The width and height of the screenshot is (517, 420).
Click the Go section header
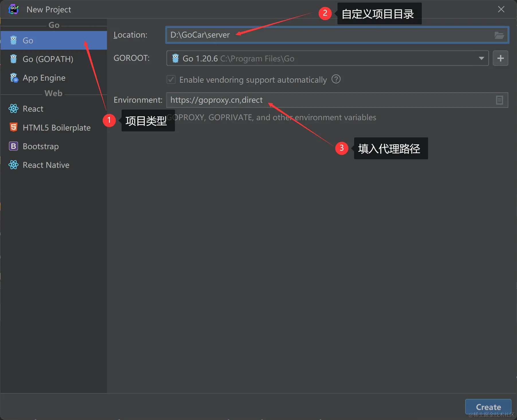(x=54, y=25)
